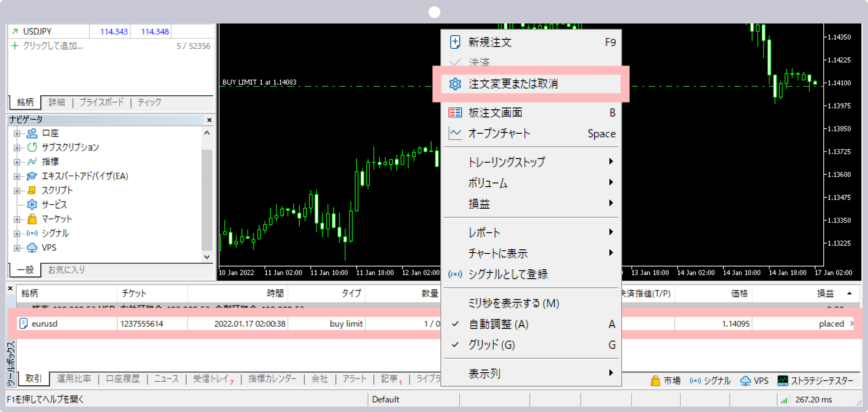Open the 指標カレンダー tab in Toolbox
Screen dimensions: 868x412
point(273,379)
